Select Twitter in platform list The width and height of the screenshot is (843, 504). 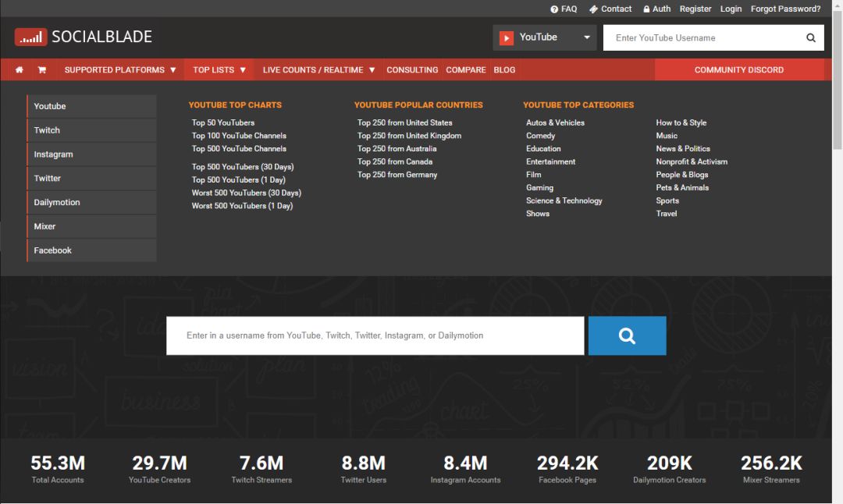[x=92, y=179]
